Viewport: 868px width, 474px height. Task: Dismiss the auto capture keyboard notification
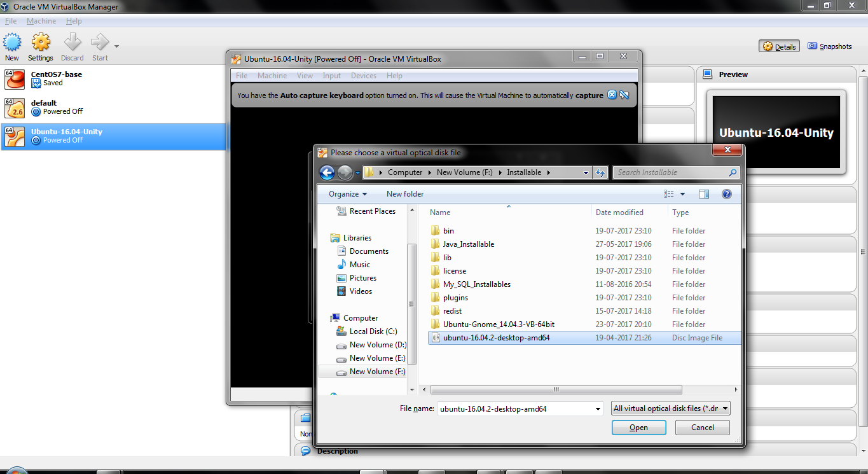tap(612, 95)
